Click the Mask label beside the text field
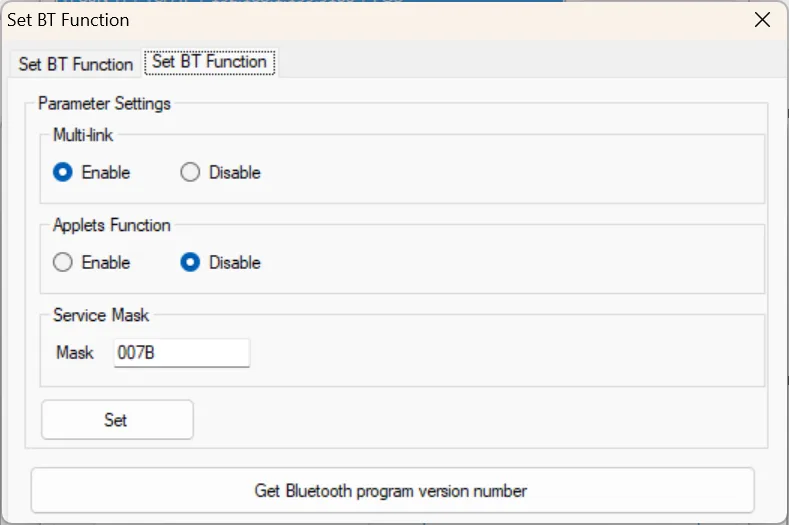The height and width of the screenshot is (525, 789). click(75, 352)
